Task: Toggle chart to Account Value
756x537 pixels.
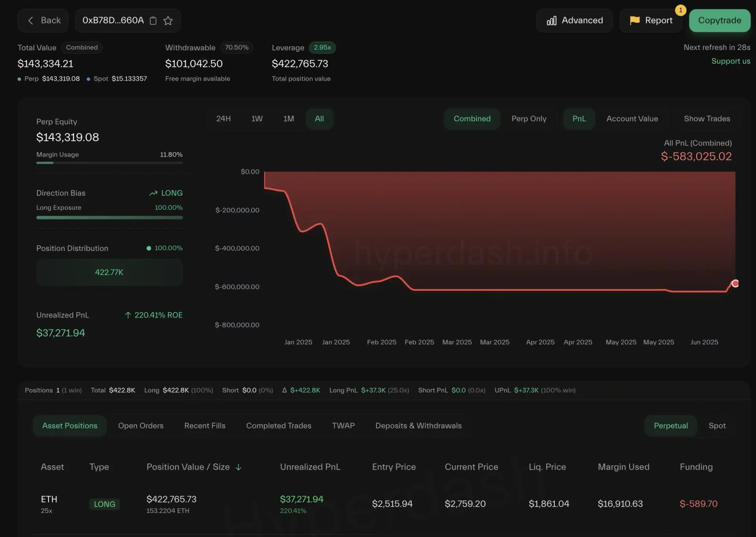Action: (x=632, y=119)
